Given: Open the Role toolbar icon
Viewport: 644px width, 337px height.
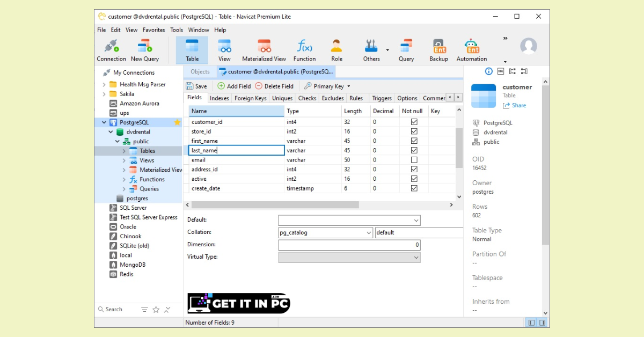Looking at the screenshot, I should tap(336, 50).
